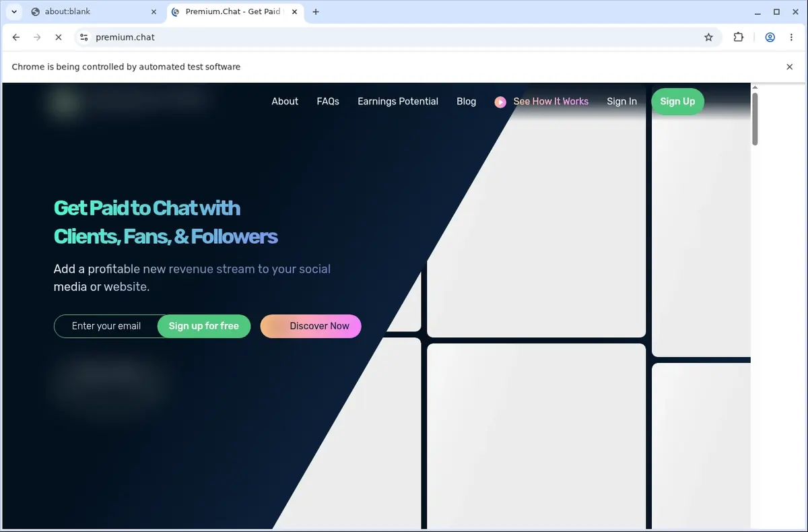Click the 'Add a profitable new revenue stream' text
The width and height of the screenshot is (808, 532).
pos(192,277)
